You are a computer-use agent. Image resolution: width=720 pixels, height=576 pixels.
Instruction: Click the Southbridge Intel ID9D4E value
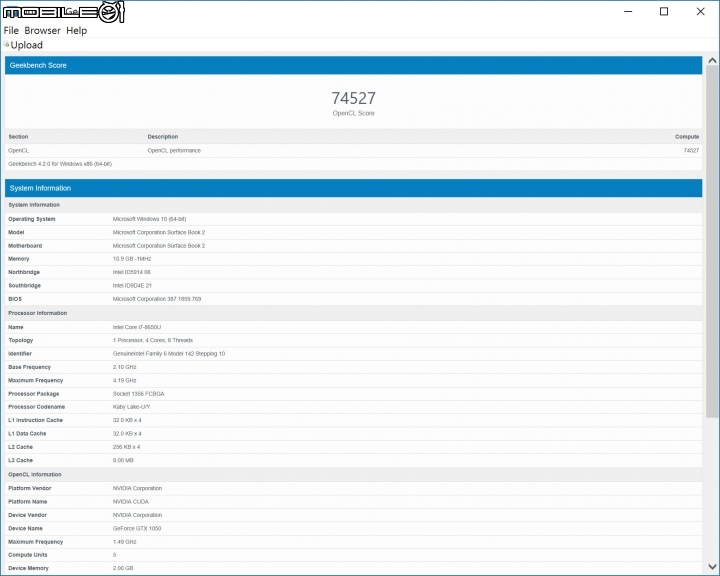[x=132, y=286]
